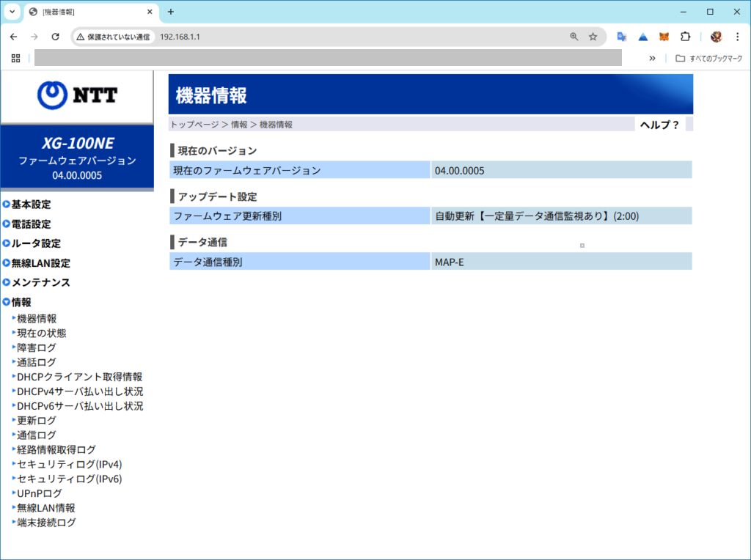Click トップページ in the breadcrumb

click(194, 125)
